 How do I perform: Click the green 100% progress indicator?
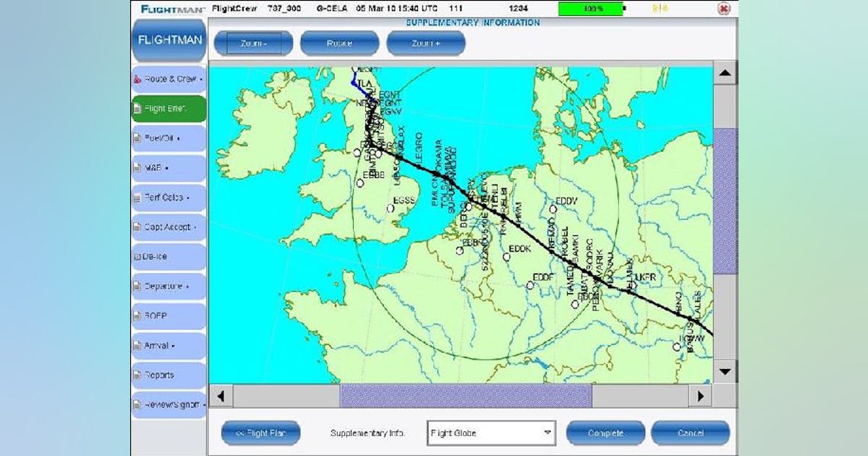593,9
